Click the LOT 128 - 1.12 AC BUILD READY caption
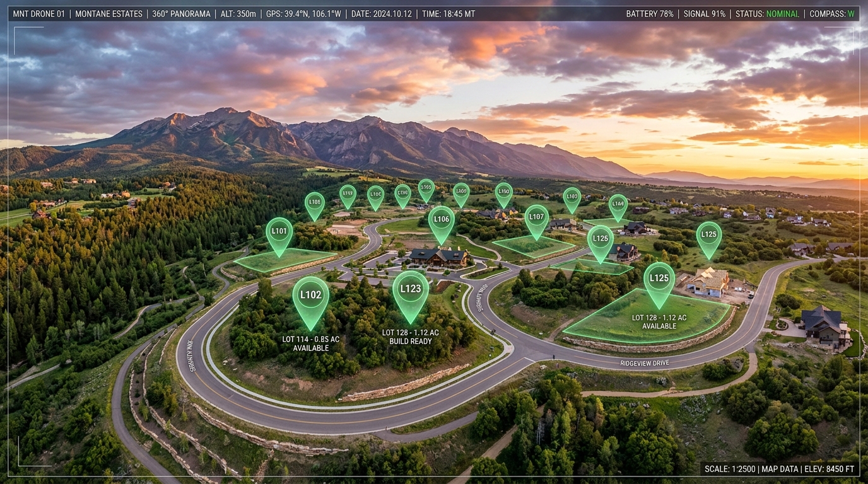 (411, 337)
